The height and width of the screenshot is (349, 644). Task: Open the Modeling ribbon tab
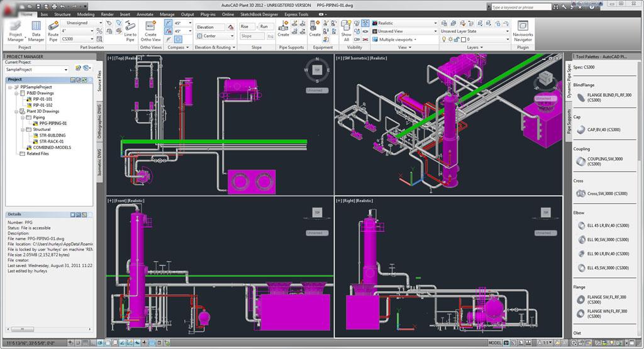86,14
